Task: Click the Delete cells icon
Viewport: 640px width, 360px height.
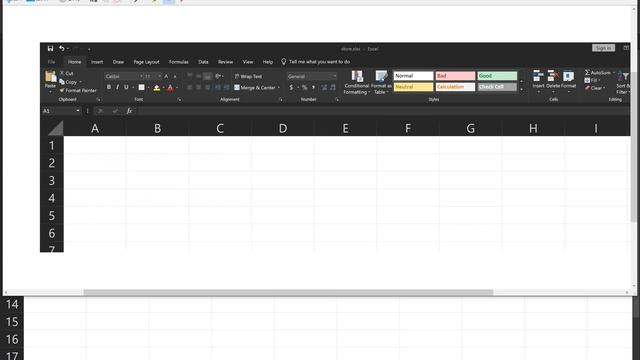Action: 553,76
